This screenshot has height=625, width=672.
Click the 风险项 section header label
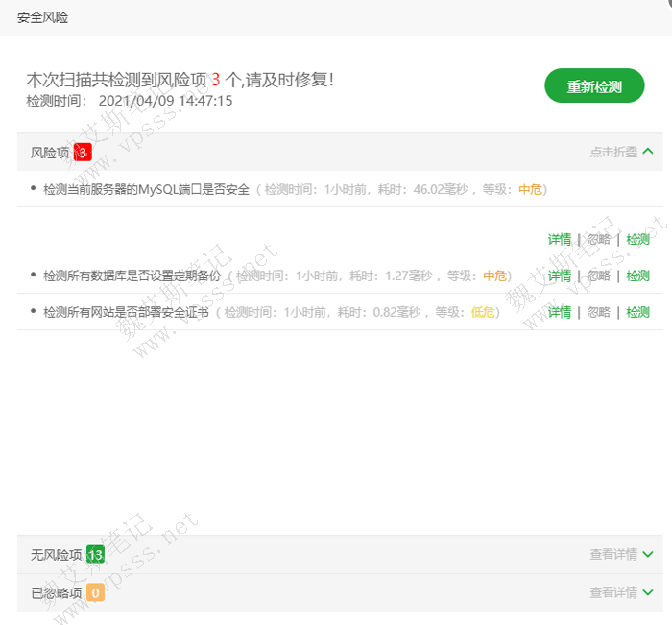tap(50, 153)
